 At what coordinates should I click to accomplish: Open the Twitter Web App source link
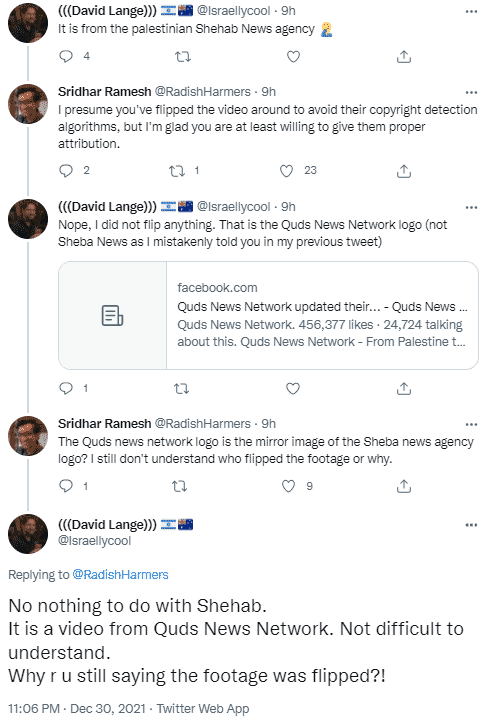[203, 708]
